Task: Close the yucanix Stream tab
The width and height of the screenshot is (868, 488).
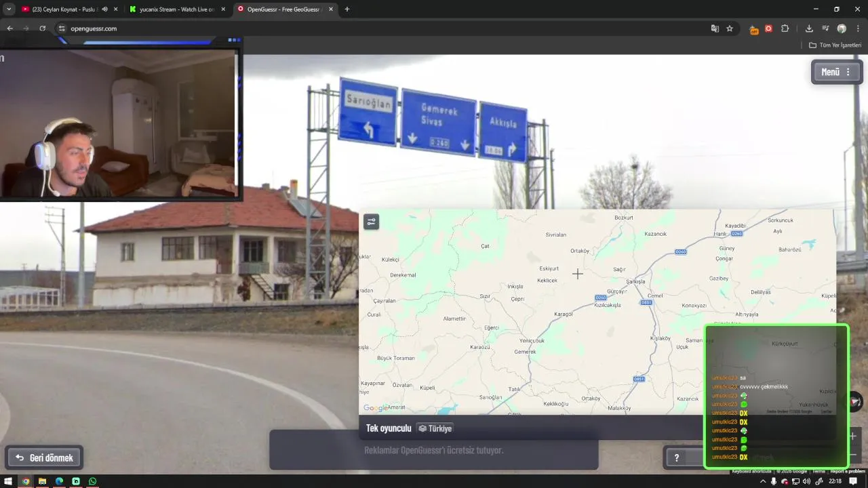Action: (x=223, y=9)
